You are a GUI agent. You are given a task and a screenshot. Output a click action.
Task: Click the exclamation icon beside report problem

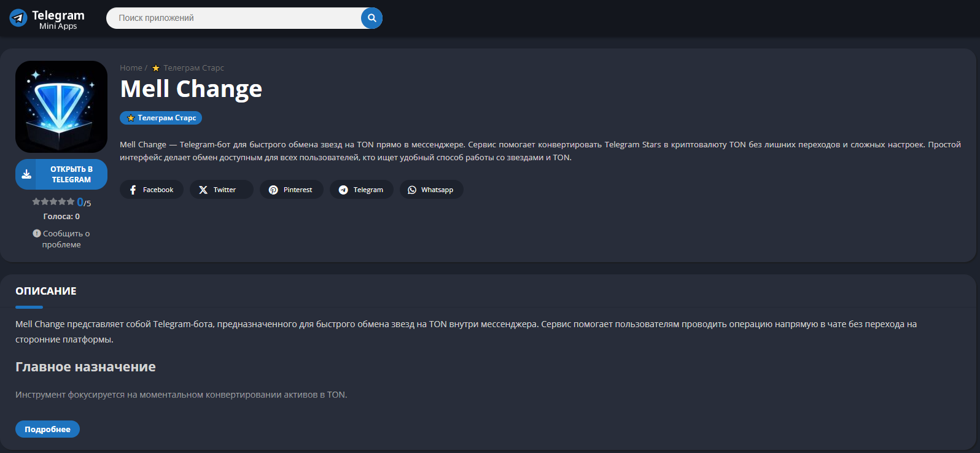tap(36, 233)
